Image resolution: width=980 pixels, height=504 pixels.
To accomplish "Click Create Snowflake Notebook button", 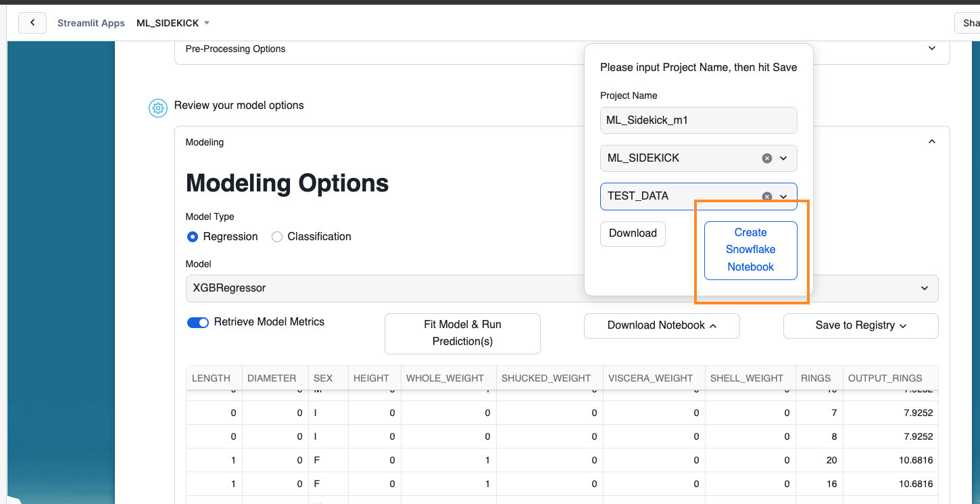I will click(x=750, y=250).
